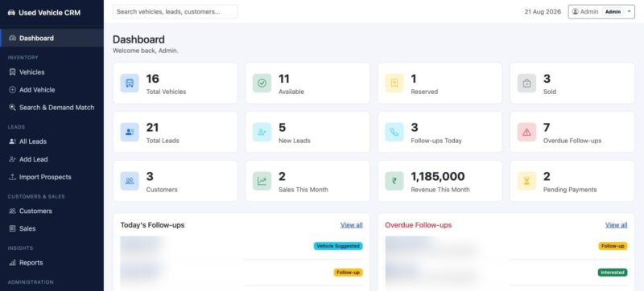This screenshot has width=644, height=291.
Task: Navigate to All Leads
Action: (x=52, y=141)
